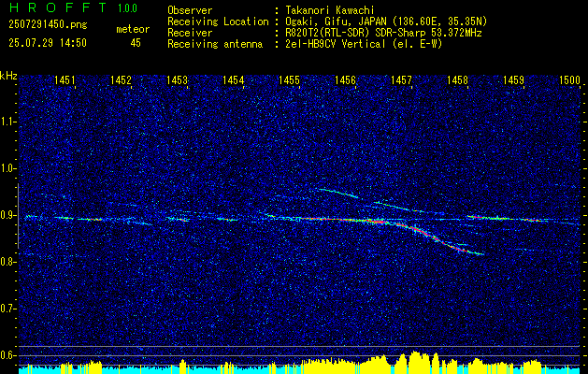This screenshot has width=588, height=374.
Task: Click the Receiver field label
Action: pyautogui.click(x=190, y=33)
